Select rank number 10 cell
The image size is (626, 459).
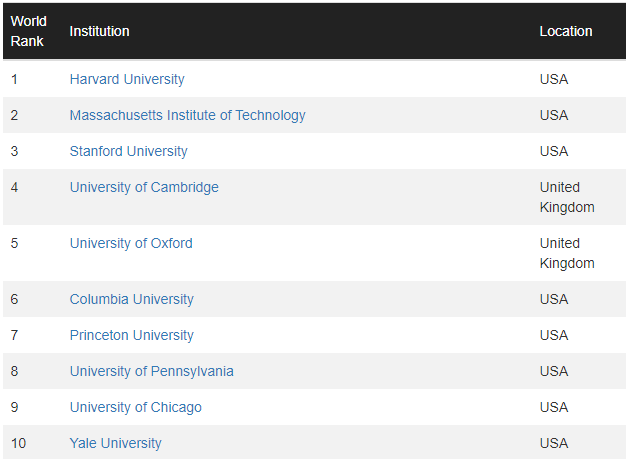coord(18,443)
